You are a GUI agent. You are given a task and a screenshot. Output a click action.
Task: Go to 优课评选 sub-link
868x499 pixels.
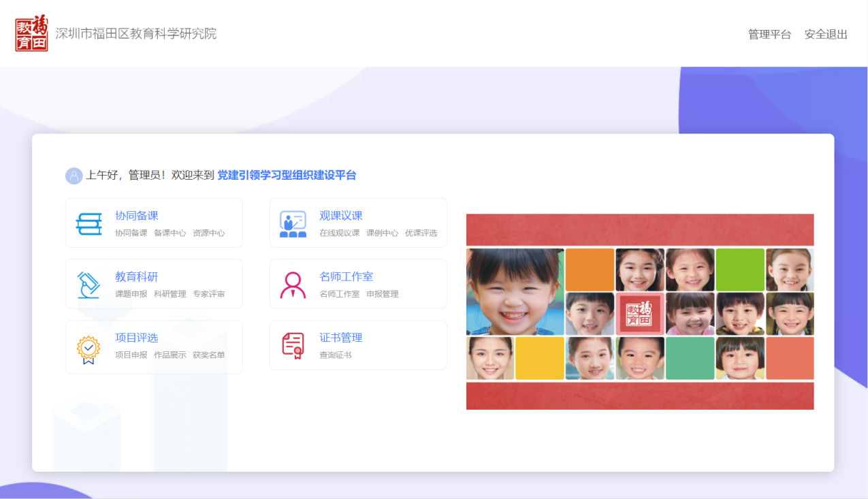pos(421,233)
